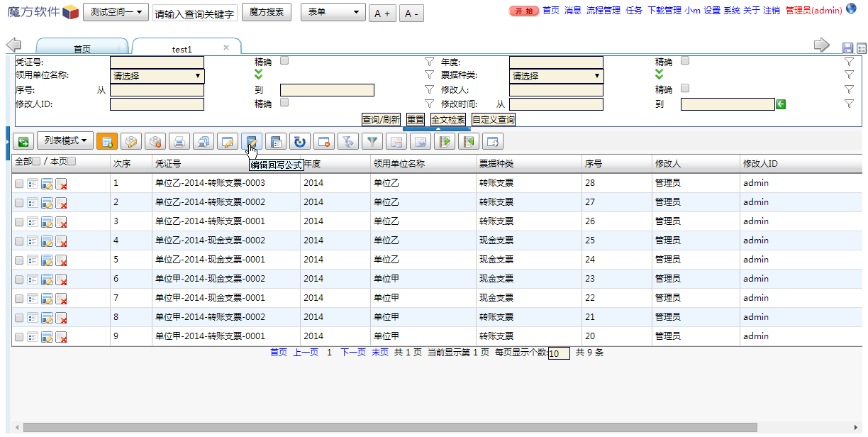
Task: Click the 下一页 pagination link
Action: coord(353,352)
